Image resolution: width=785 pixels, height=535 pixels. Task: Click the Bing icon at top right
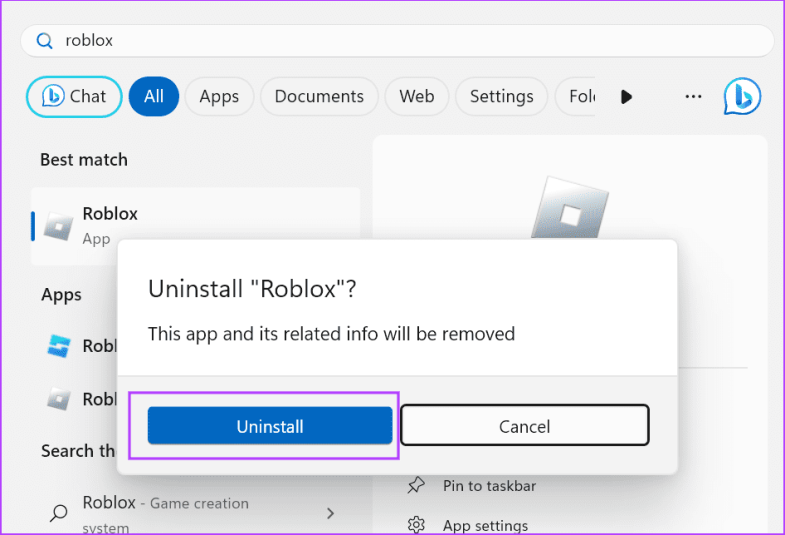click(742, 97)
